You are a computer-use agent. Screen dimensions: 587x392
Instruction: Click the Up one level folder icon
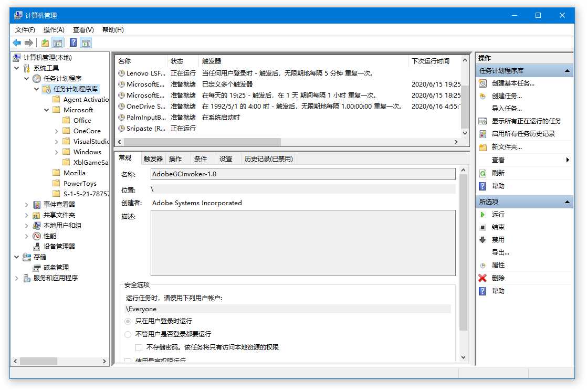pos(45,43)
